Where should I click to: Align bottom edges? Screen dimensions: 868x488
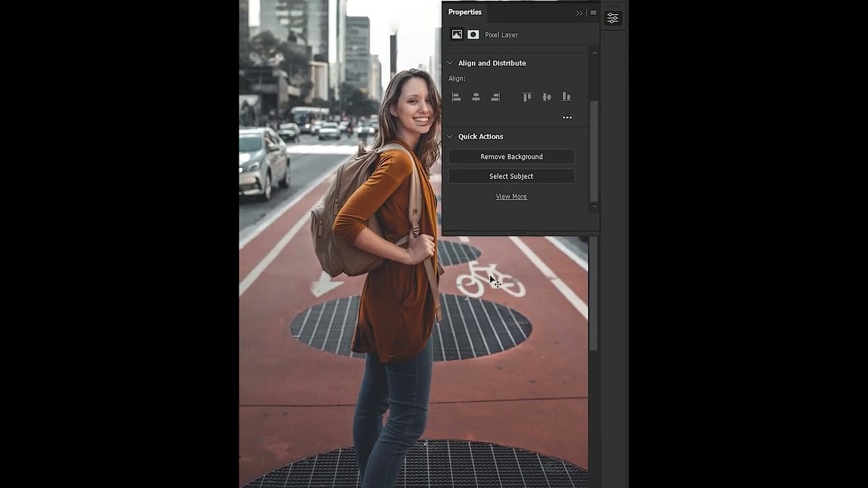(566, 97)
